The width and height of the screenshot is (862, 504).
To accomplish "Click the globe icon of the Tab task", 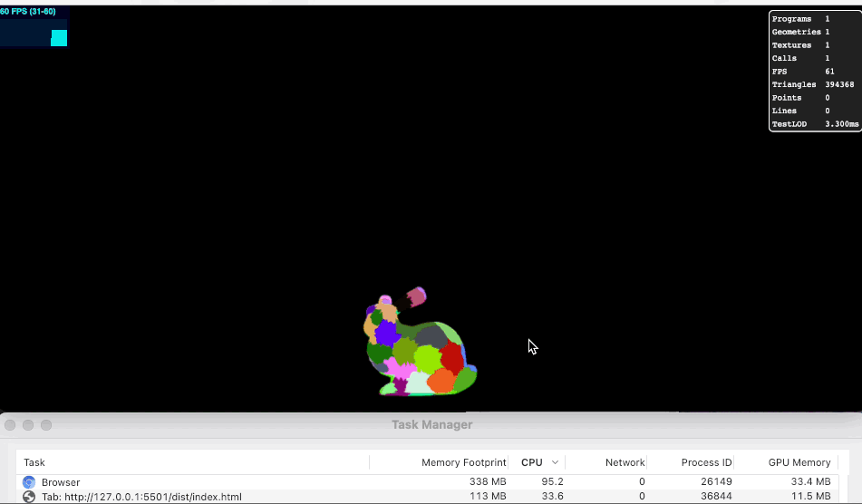I will (x=29, y=497).
